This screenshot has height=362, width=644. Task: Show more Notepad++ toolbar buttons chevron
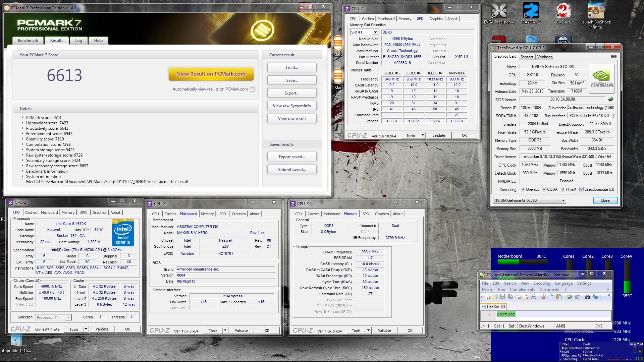[609, 295]
